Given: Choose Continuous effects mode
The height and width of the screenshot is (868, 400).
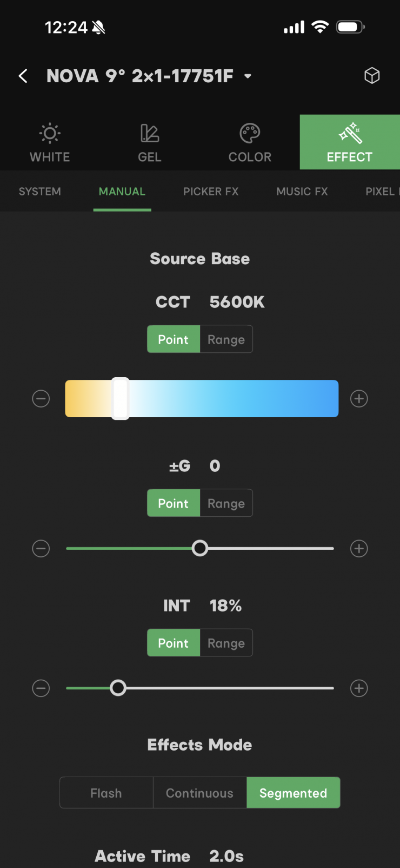Looking at the screenshot, I should (x=200, y=793).
